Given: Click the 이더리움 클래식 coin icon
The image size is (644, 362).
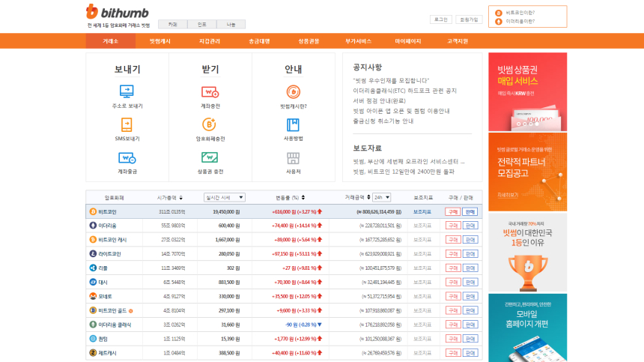Looking at the screenshot, I should pos(93,325).
